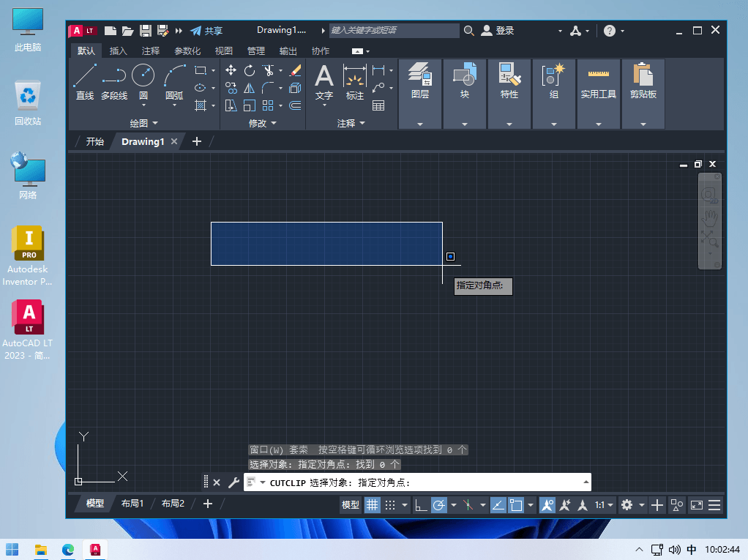Toggle automatic annotation scale update icon

(x=565, y=505)
